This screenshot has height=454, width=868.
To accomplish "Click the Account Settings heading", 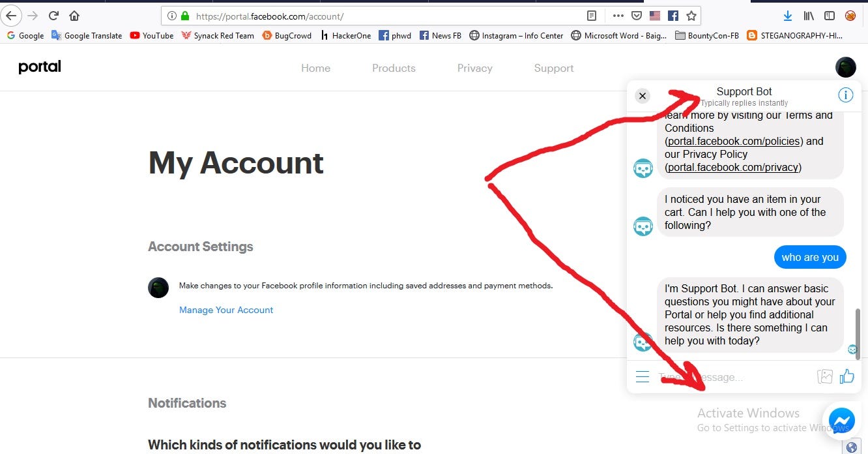I will tap(201, 247).
